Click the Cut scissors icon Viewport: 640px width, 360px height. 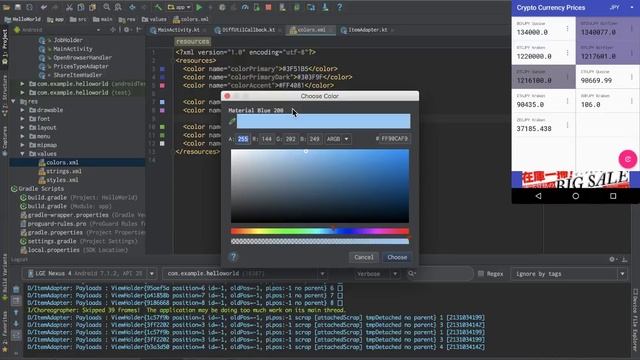(x=69, y=7)
